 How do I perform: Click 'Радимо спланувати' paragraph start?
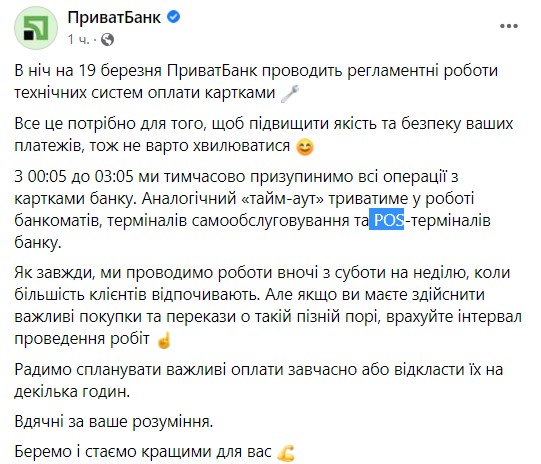coord(88,370)
